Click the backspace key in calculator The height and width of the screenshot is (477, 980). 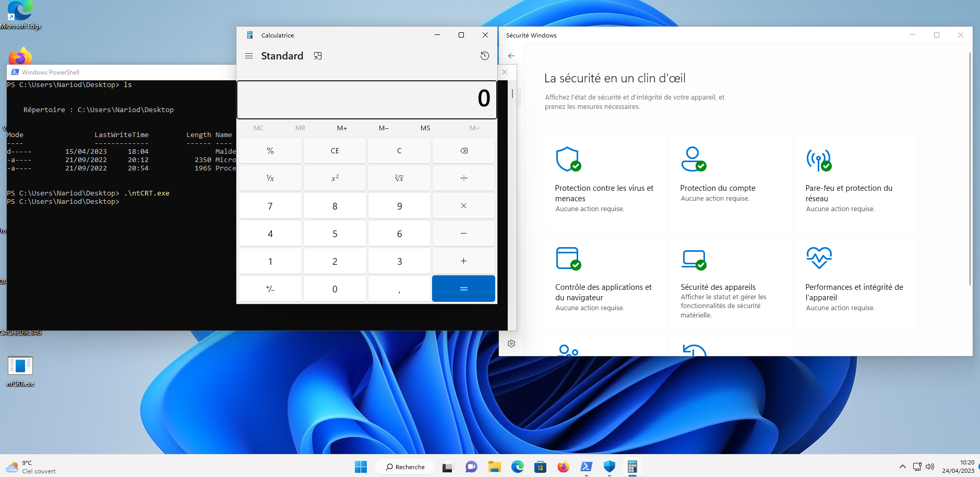(x=463, y=151)
